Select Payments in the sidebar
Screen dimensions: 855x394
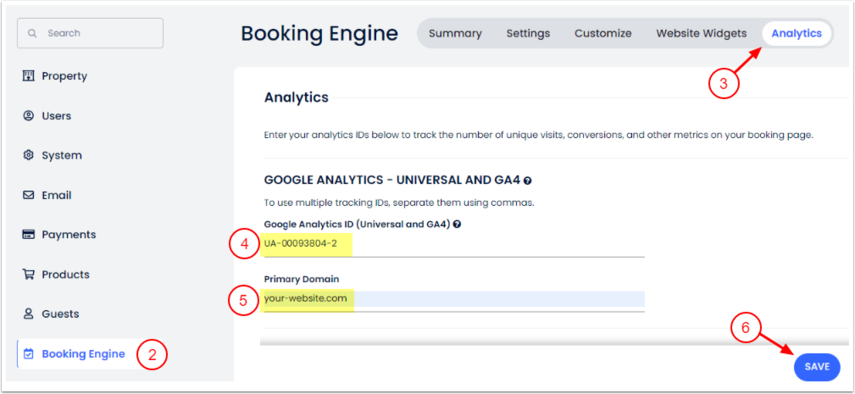69,234
